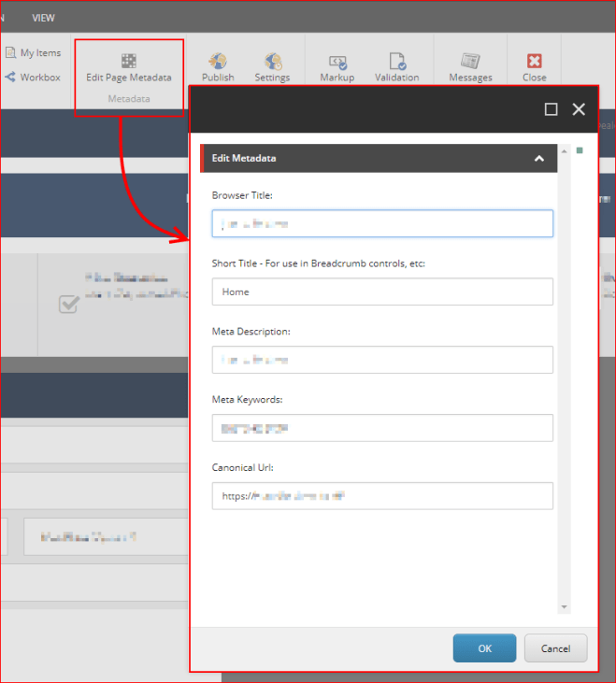Open the Messages ribbon icon
Image resolution: width=616 pixels, height=683 pixels.
click(x=470, y=62)
